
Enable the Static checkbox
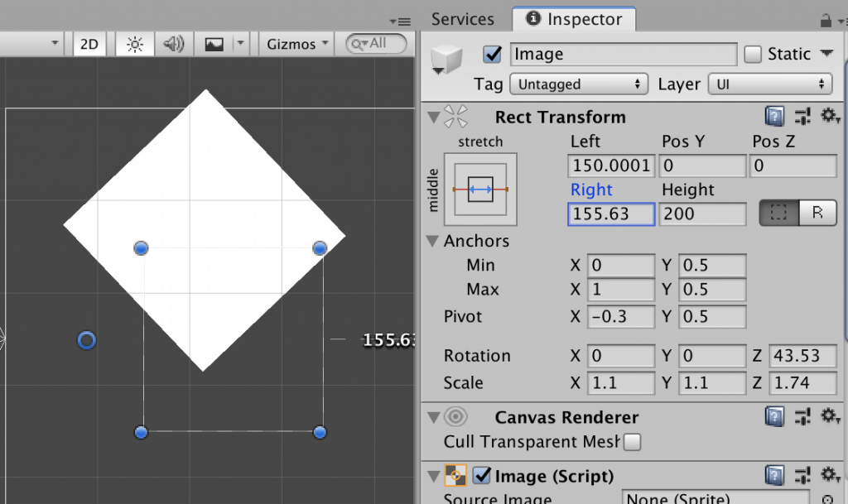click(753, 54)
